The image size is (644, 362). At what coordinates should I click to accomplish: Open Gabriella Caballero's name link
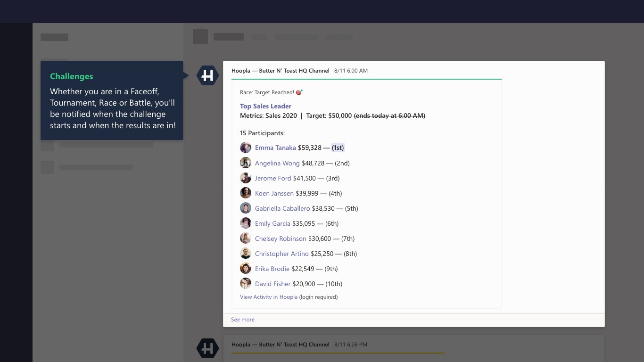[282, 208]
